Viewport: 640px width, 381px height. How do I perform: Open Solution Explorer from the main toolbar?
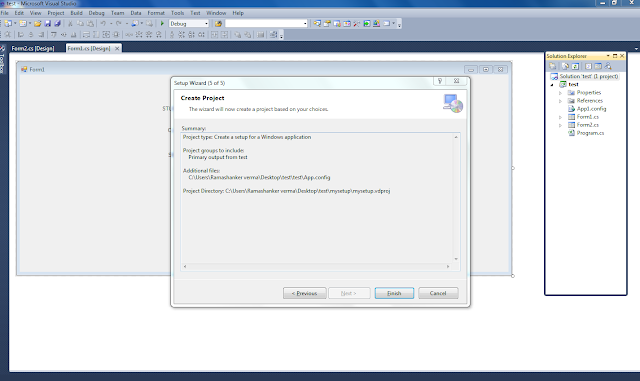click(x=317, y=24)
